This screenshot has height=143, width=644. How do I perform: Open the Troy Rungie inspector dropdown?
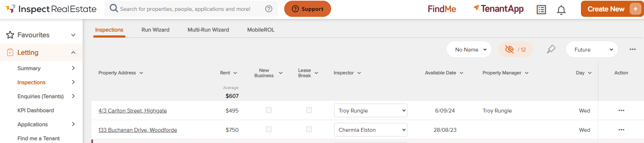(x=370, y=110)
